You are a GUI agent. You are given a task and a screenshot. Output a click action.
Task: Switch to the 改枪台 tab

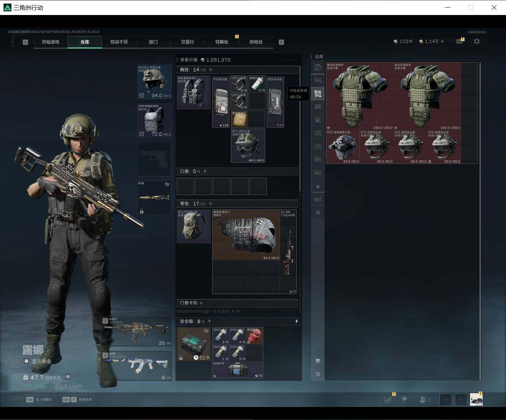click(x=256, y=42)
